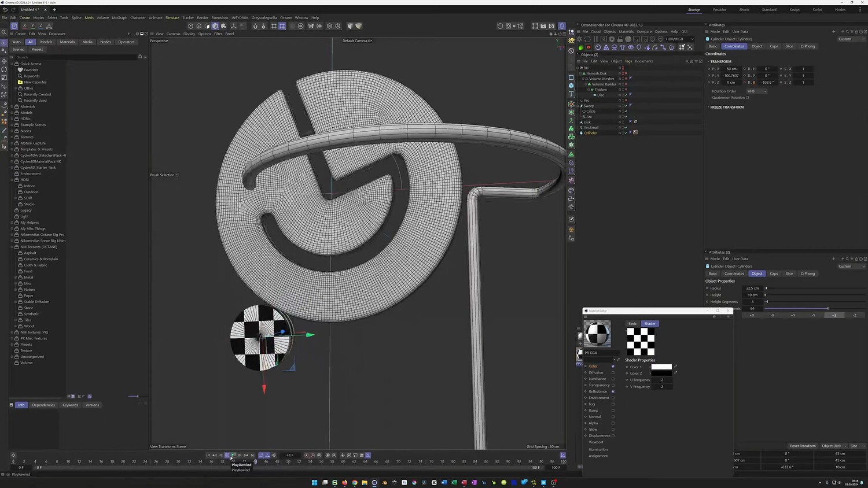868x488 pixels.
Task: Click the U Frequency value field
Action: pos(662,380)
